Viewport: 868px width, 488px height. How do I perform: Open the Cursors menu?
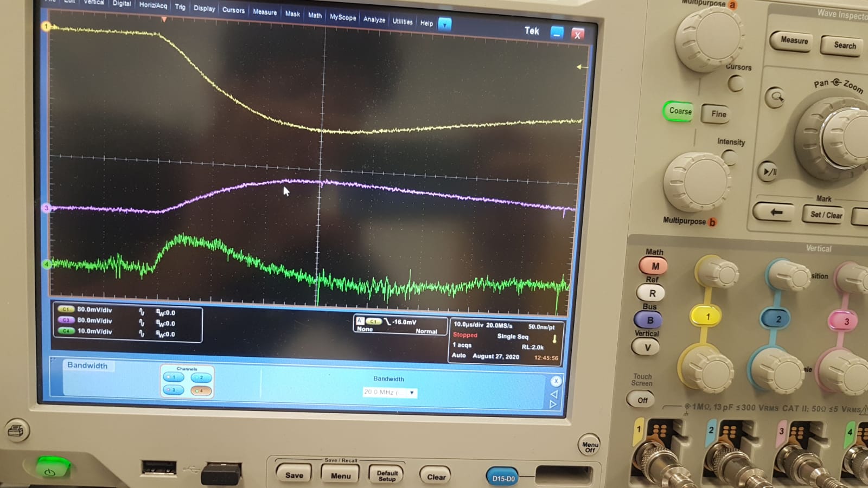tap(233, 10)
